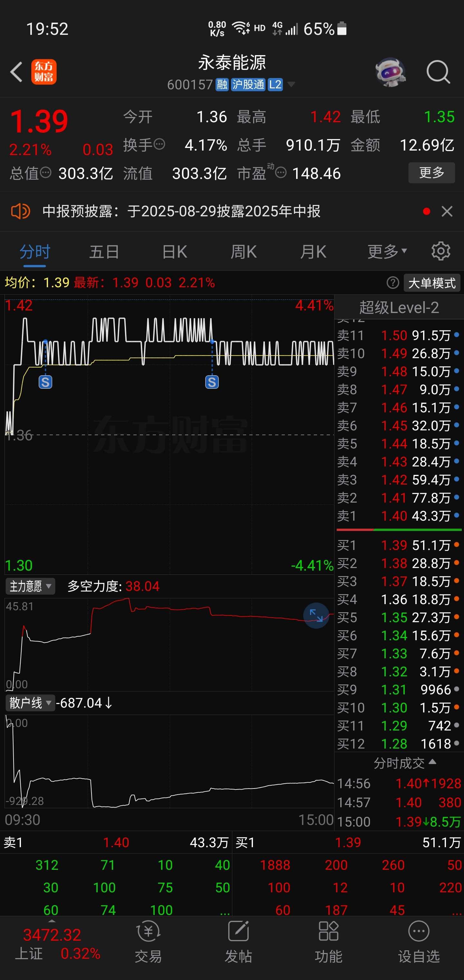The height and width of the screenshot is (980, 464).
Task: Open the 交易 trade icon
Action: (x=148, y=942)
